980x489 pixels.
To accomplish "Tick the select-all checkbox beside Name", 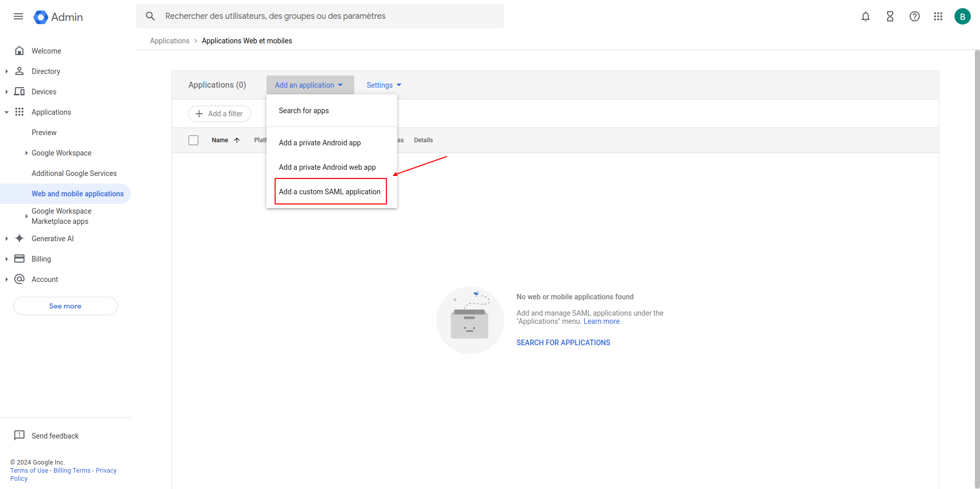I will coord(193,140).
